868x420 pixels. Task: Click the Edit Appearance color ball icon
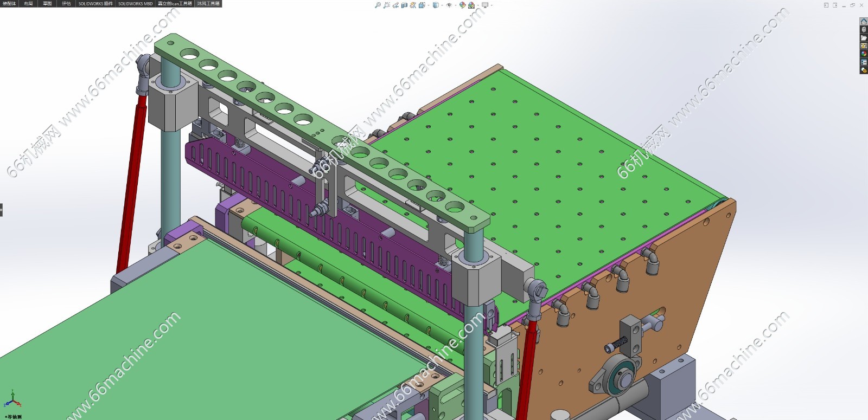pos(462,5)
